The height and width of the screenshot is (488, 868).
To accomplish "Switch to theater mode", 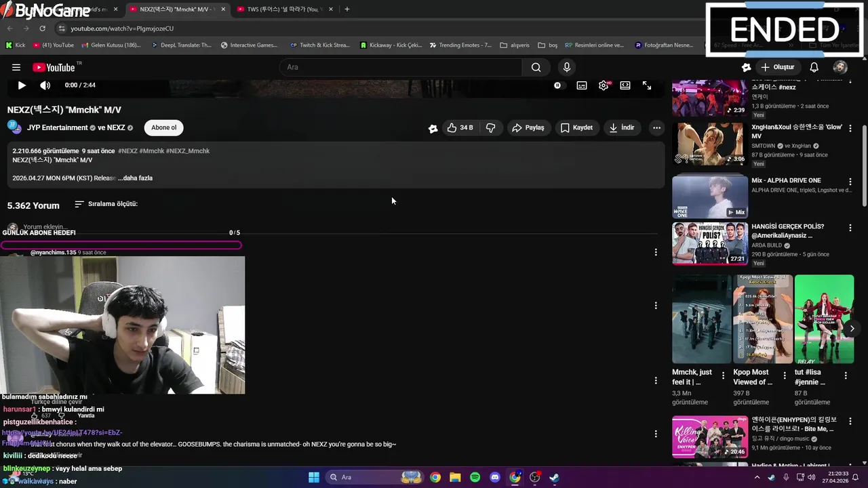I will pos(625,85).
